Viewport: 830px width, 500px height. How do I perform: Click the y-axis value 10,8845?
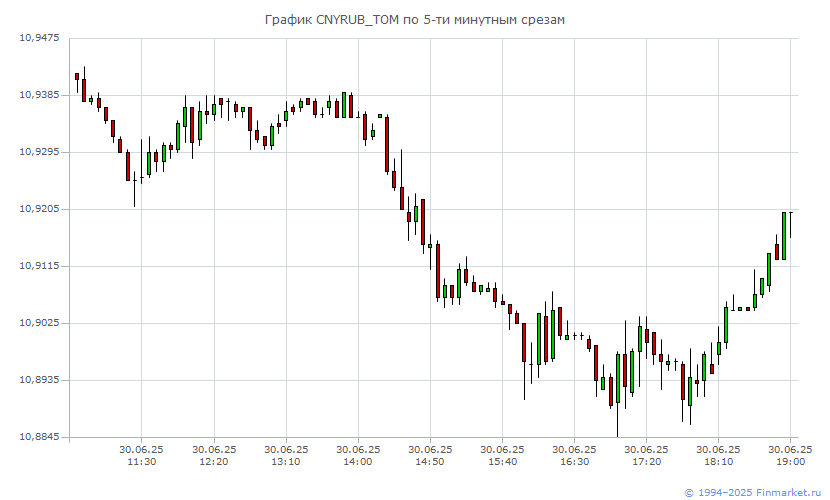tap(39, 437)
